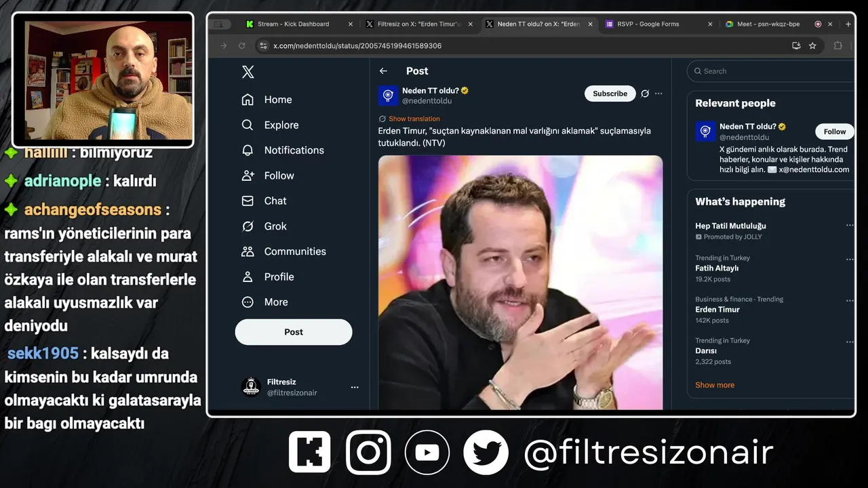
Task: Open options for Fatih Altaylı trend
Action: coord(849,259)
